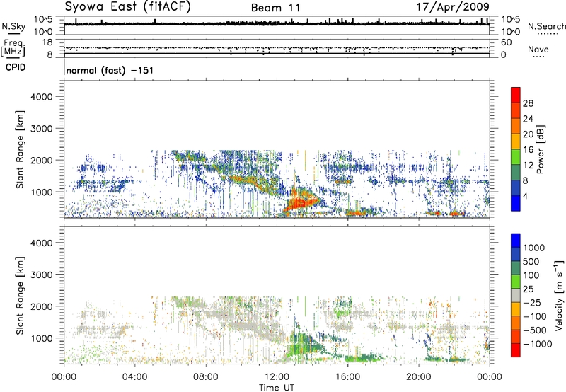Click the "Nave" legend label
This screenshot has height=392, width=566.
coord(538,49)
